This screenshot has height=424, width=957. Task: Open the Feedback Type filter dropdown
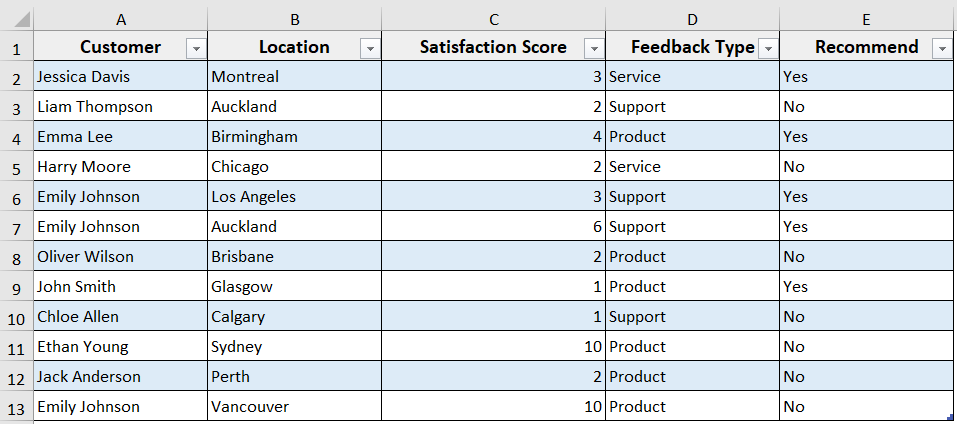[x=768, y=48]
